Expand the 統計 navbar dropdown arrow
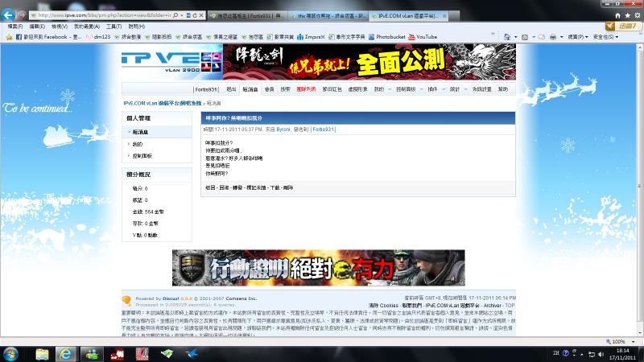644x362 pixels. click(465, 89)
